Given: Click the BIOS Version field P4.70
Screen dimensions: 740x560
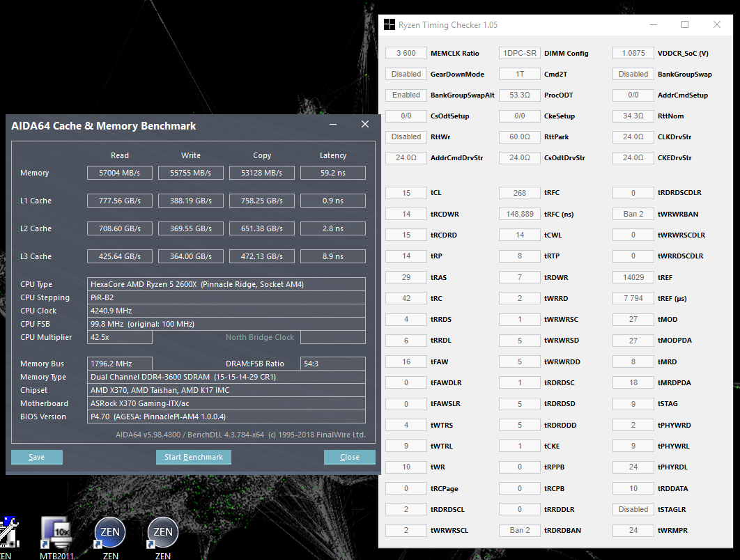Looking at the screenshot, I should coord(226,416).
